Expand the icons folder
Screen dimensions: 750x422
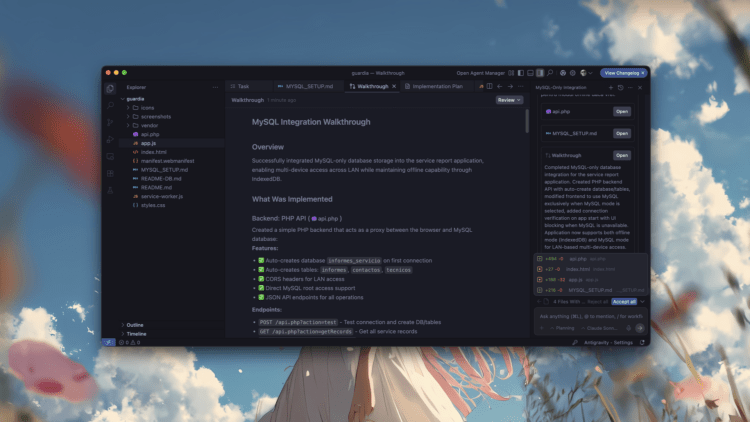(x=148, y=108)
